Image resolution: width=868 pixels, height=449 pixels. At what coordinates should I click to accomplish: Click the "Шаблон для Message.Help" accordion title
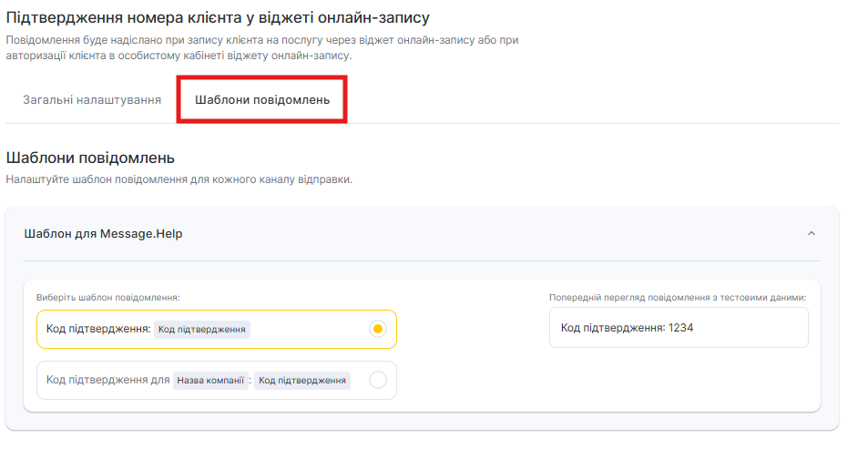coord(103,233)
